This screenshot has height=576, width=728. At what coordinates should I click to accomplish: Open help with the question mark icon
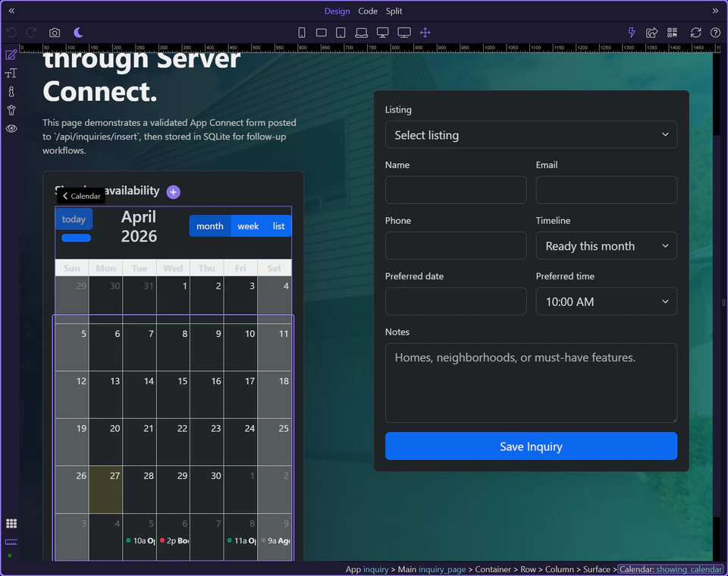tap(714, 33)
